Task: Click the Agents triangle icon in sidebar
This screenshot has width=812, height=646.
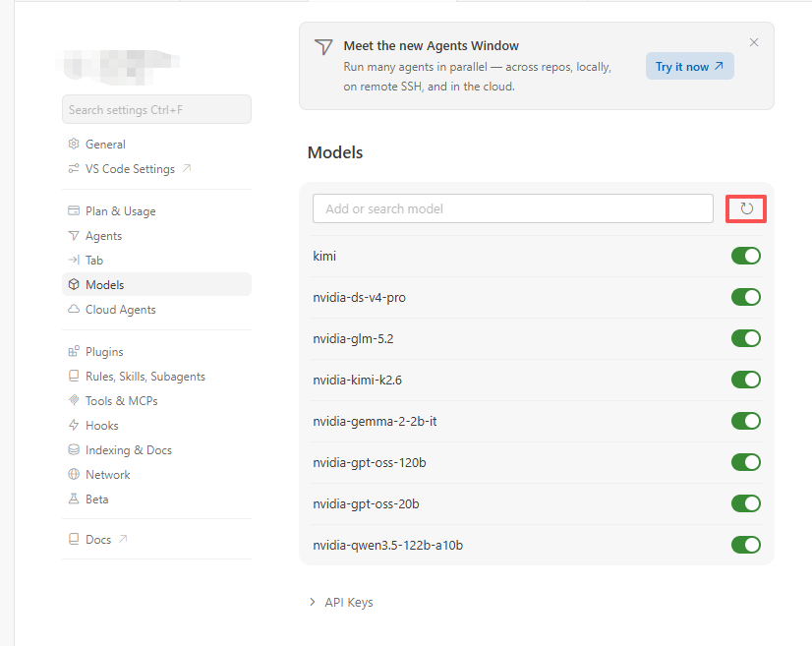Action: (74, 236)
